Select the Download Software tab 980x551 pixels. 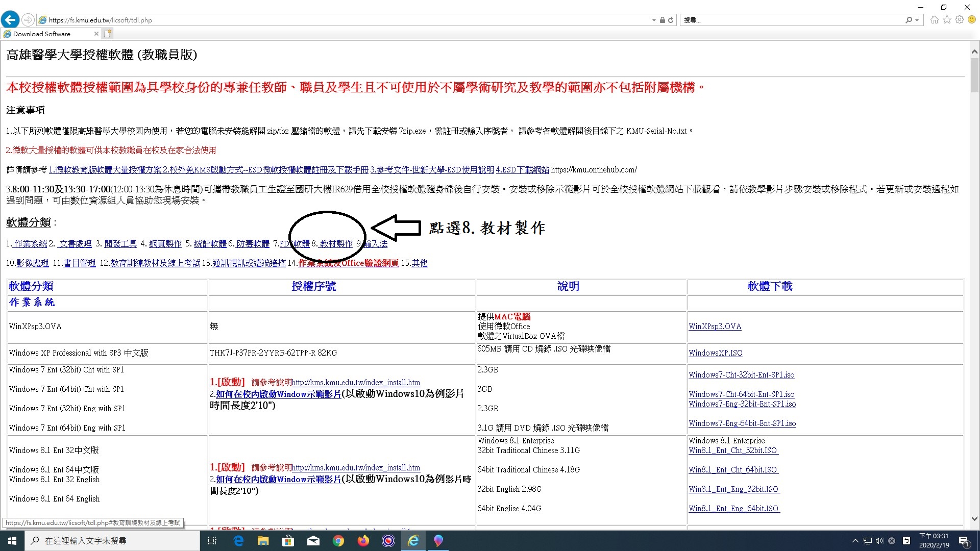point(50,34)
